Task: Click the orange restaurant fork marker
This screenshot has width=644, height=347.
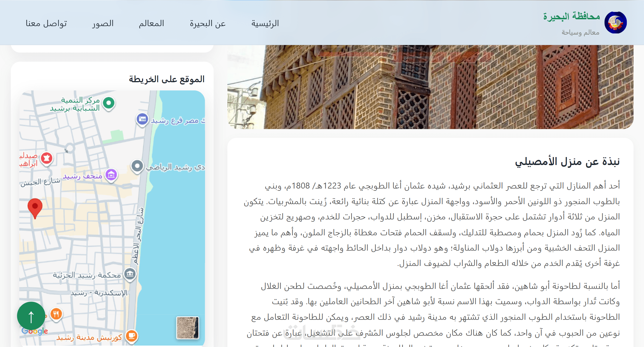Action: 56,314
